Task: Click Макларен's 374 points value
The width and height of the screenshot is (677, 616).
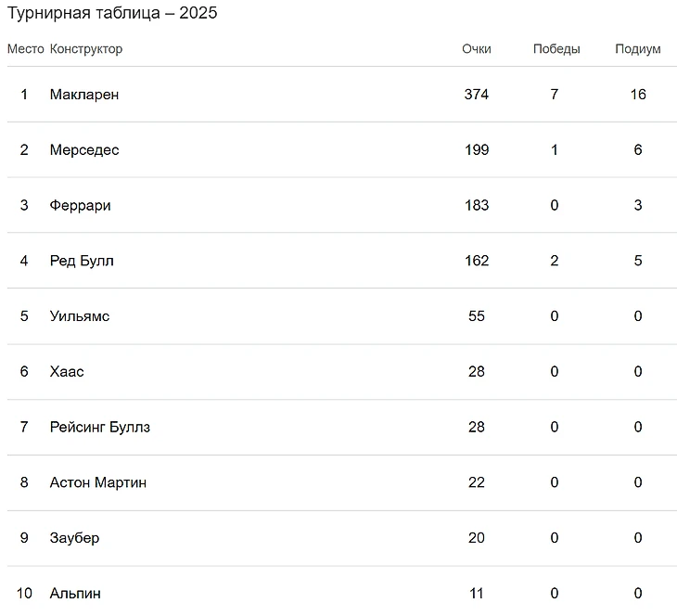Action: [476, 94]
